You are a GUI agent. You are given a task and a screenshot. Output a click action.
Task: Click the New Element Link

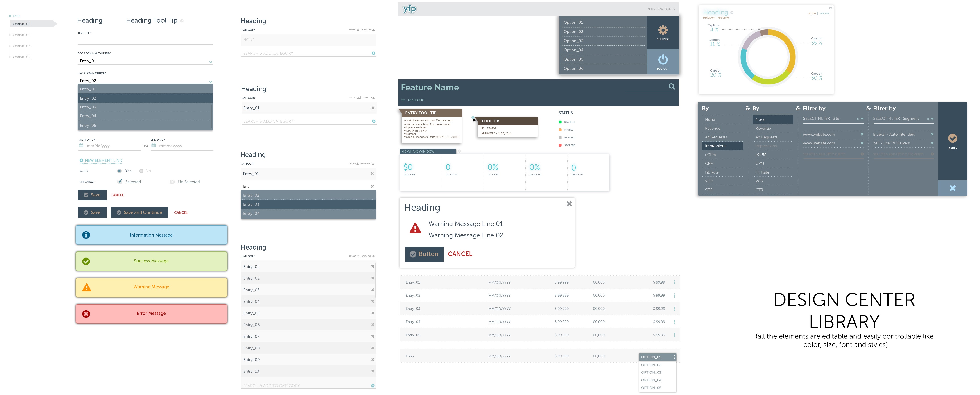pyautogui.click(x=103, y=160)
